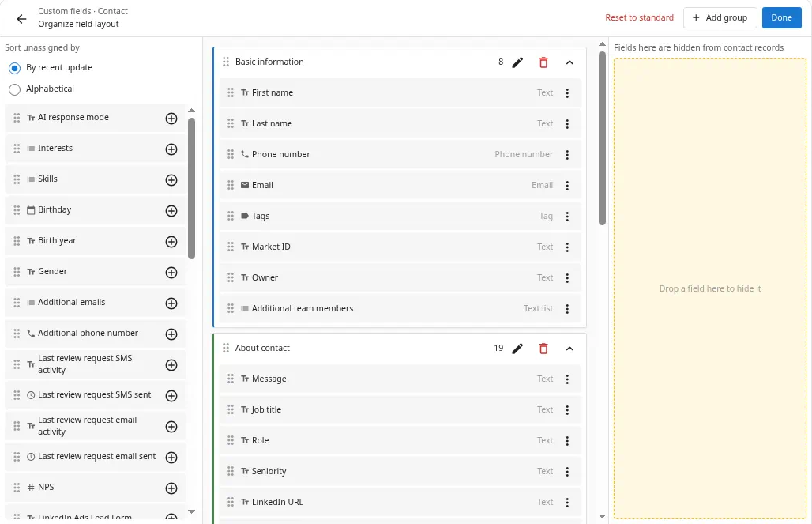Click drag handle beside Email field
This screenshot has width=812, height=524.
[231, 186]
